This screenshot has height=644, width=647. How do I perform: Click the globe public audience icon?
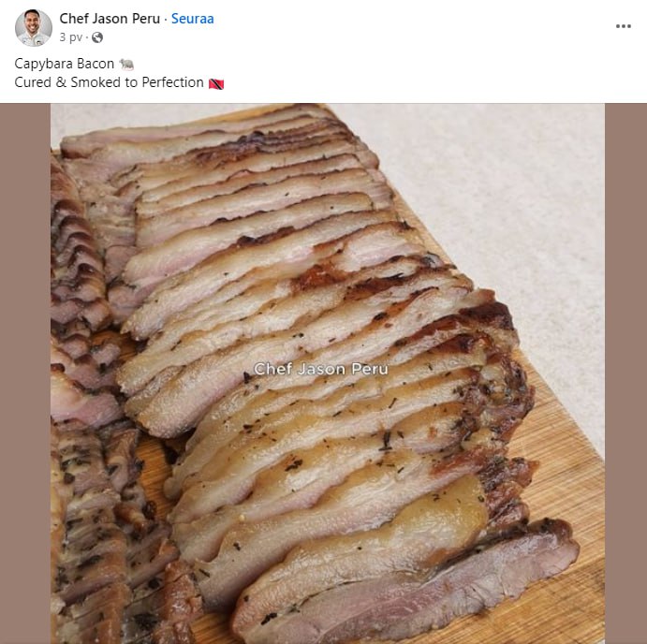pos(97,37)
